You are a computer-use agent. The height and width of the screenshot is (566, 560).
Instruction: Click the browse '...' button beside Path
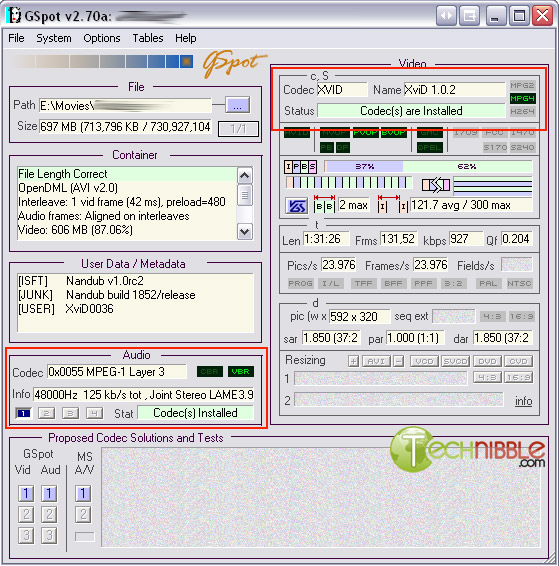pos(237,105)
